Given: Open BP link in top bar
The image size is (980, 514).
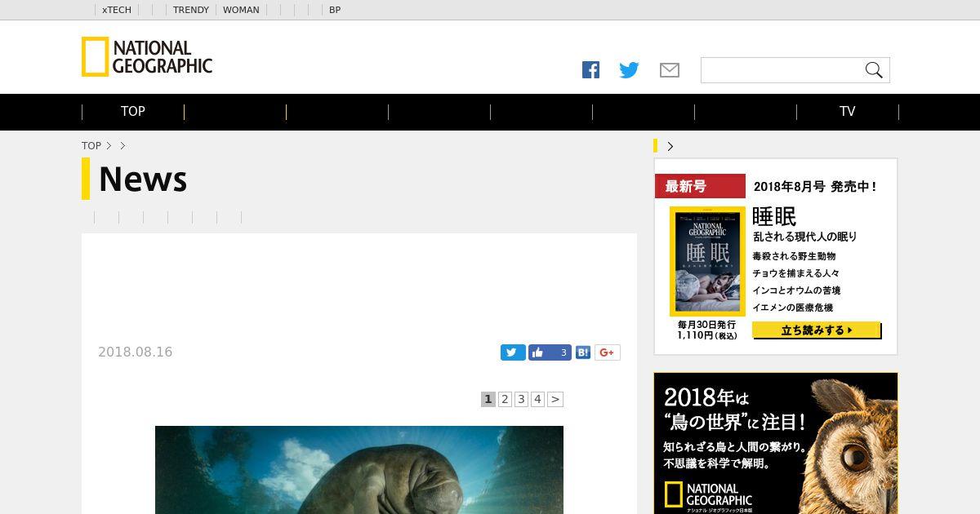Looking at the screenshot, I should [335, 10].
